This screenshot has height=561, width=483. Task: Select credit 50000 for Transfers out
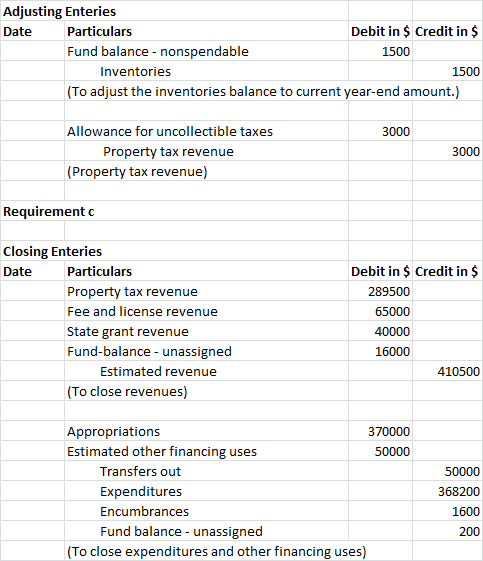click(x=462, y=472)
